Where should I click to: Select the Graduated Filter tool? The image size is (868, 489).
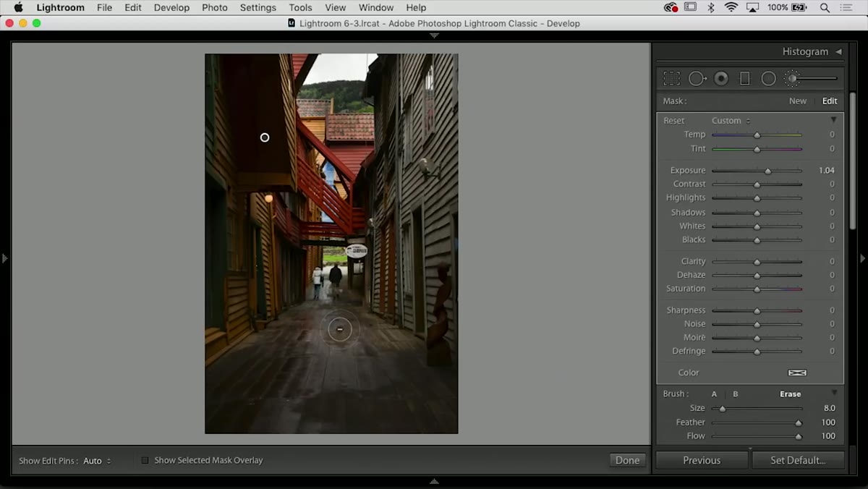point(745,78)
